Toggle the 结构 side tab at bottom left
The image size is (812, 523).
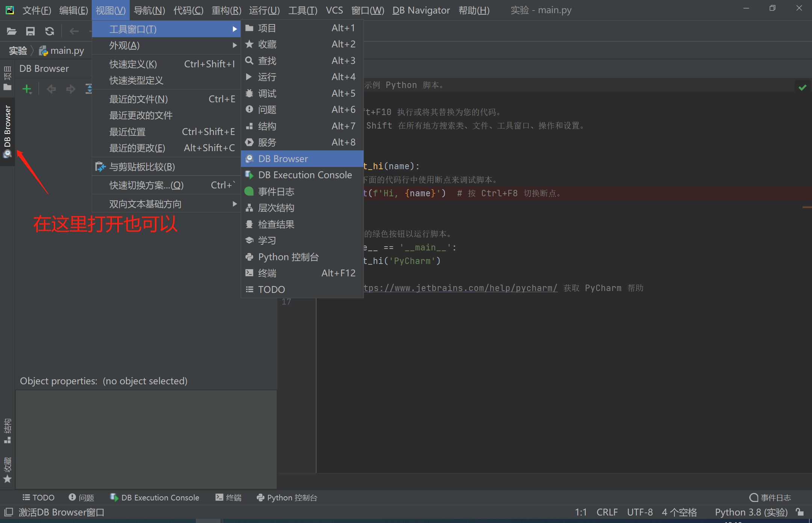tap(7, 431)
